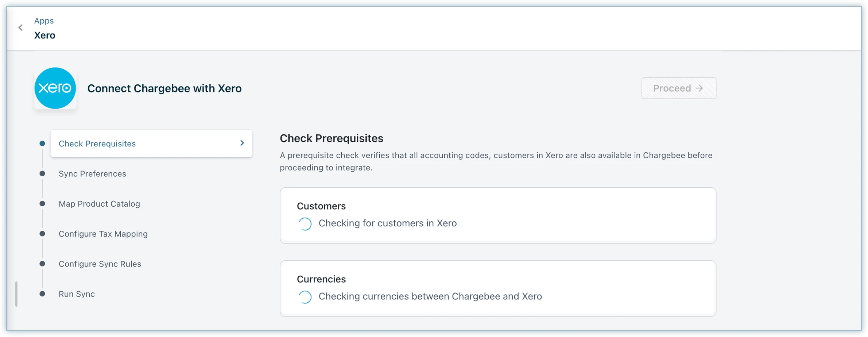Open the Run Sync step
Screen dimensions: 868x337
click(77, 294)
